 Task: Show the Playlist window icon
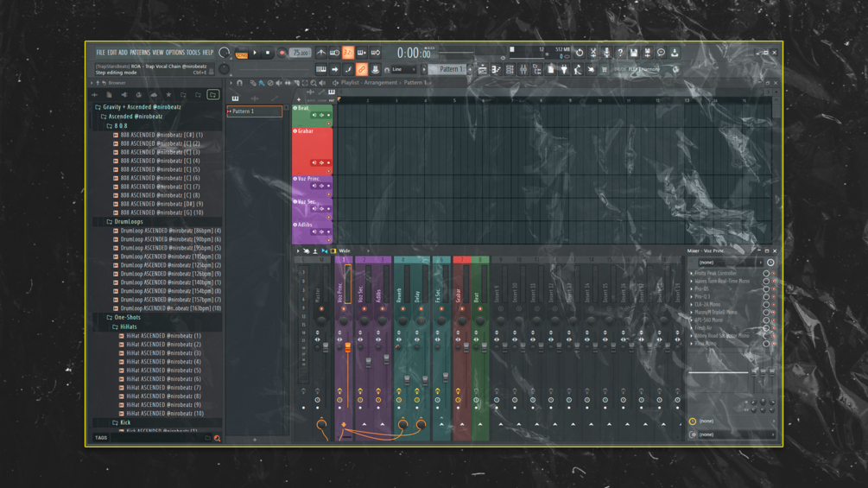483,69
